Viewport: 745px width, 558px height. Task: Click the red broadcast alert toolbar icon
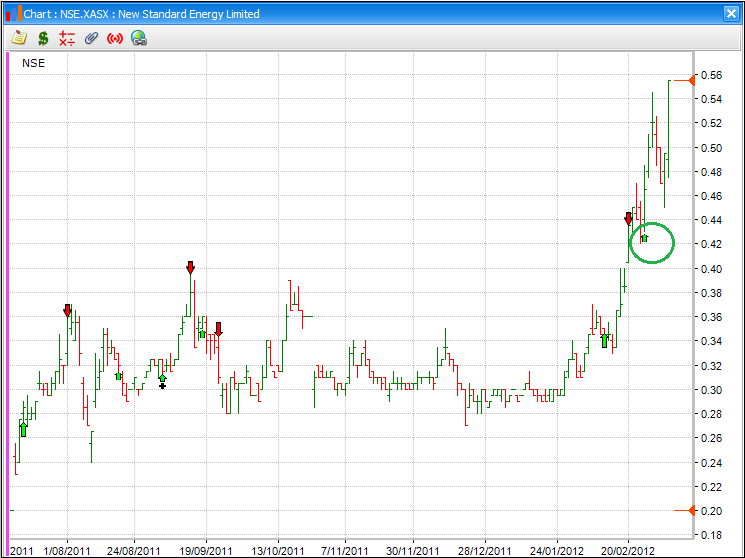click(115, 38)
